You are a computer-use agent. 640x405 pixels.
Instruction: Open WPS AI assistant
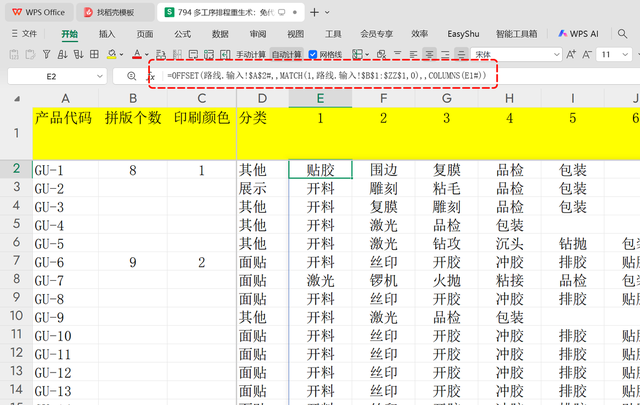coord(578,34)
